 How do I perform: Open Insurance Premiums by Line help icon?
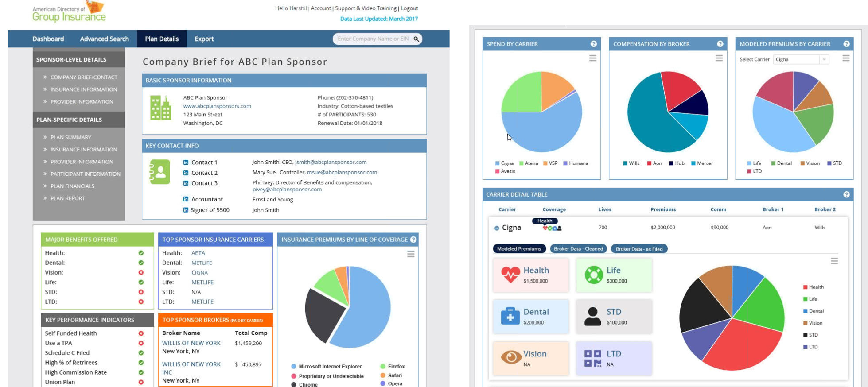413,240
